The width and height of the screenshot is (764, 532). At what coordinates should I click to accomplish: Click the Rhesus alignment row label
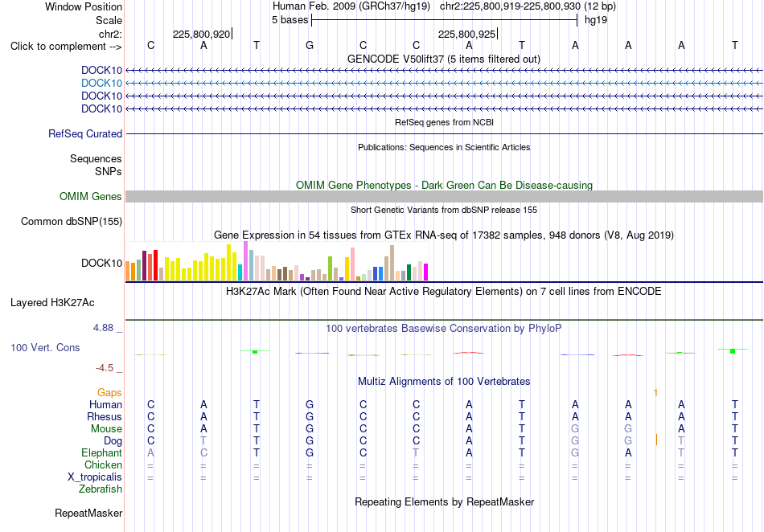[x=105, y=416]
